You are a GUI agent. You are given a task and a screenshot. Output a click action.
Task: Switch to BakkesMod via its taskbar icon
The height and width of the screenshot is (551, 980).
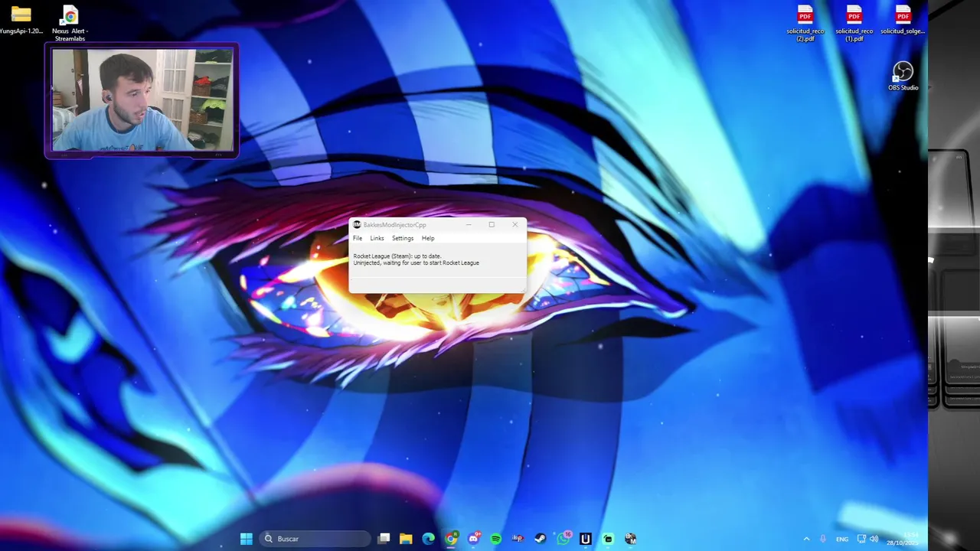[x=630, y=539]
